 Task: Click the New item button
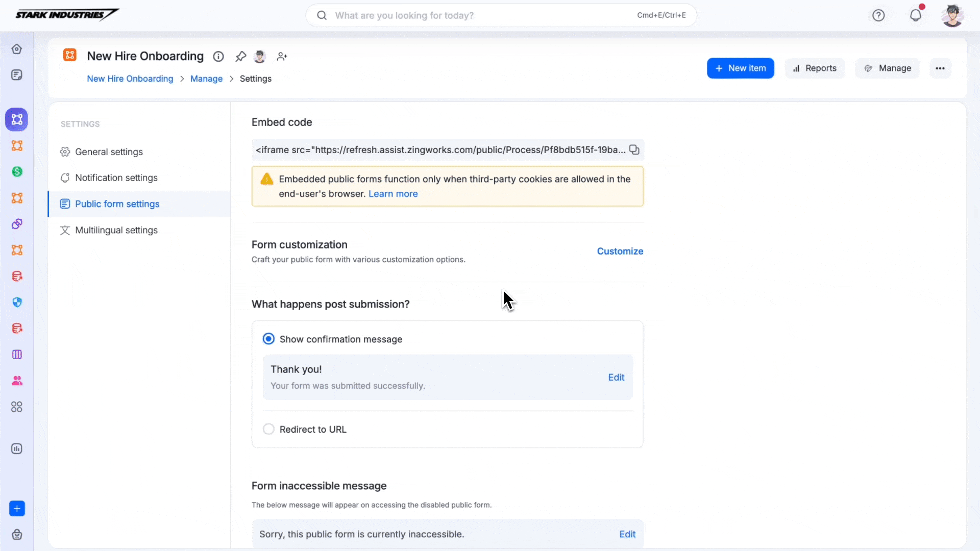[740, 68]
